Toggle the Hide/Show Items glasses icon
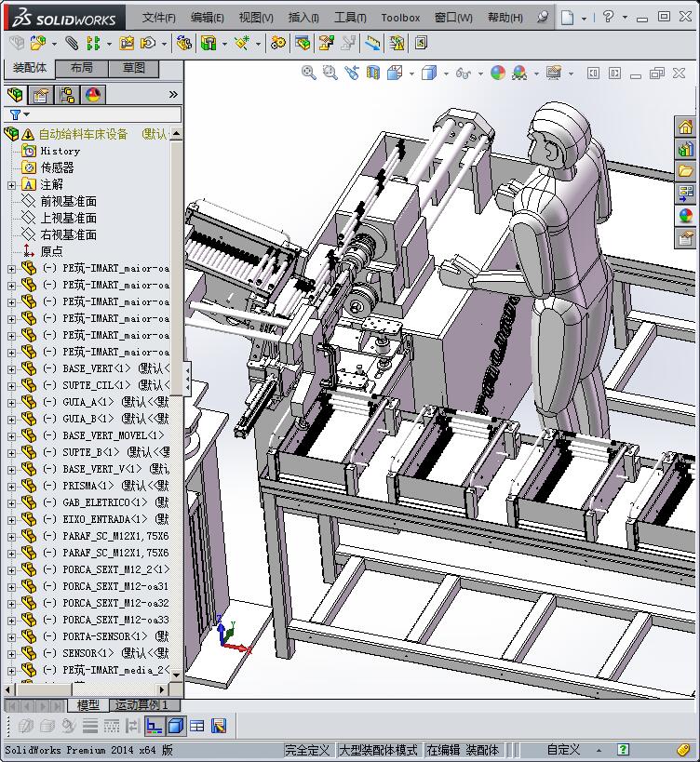 pyautogui.click(x=463, y=73)
